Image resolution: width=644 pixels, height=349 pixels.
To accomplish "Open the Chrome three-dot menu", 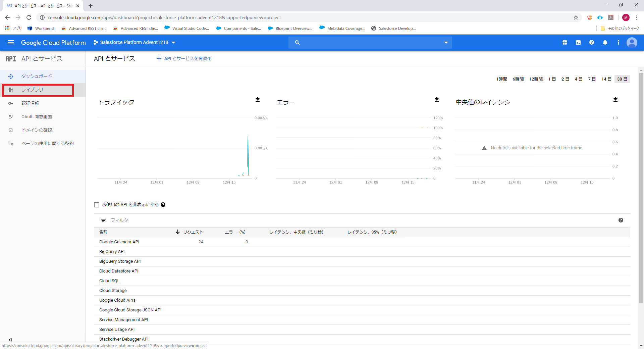I will 637,17.
